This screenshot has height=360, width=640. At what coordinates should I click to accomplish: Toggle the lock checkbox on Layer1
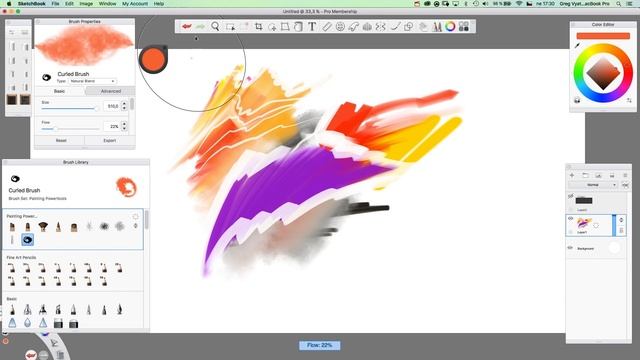coord(571,232)
